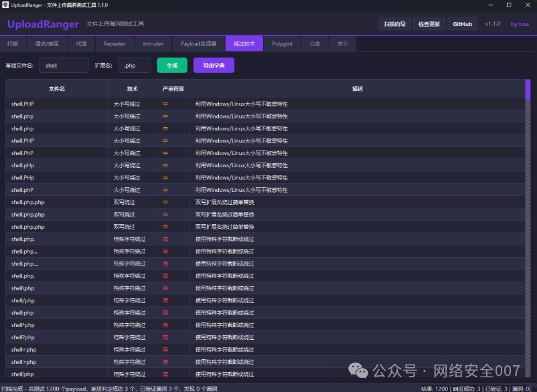Click the 结果: 1200 status bar entry
537x392 pixels.
coord(435,389)
